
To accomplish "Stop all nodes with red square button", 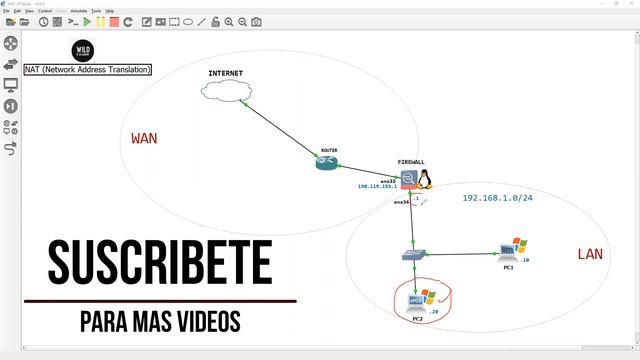I will 114,22.
